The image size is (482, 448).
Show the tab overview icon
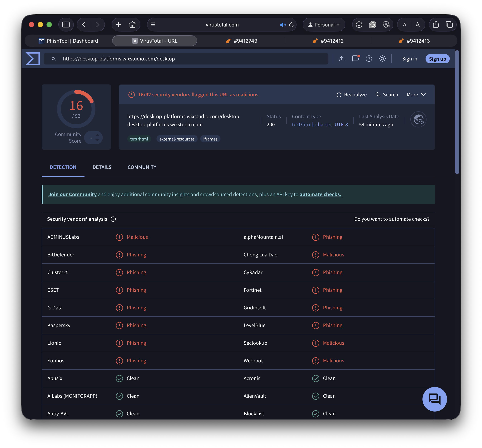449,25
